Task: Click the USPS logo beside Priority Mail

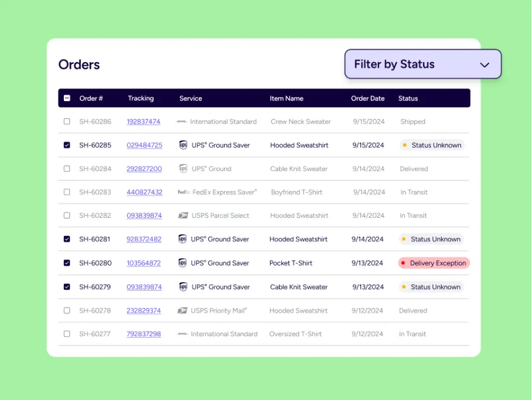Action: [183, 311]
